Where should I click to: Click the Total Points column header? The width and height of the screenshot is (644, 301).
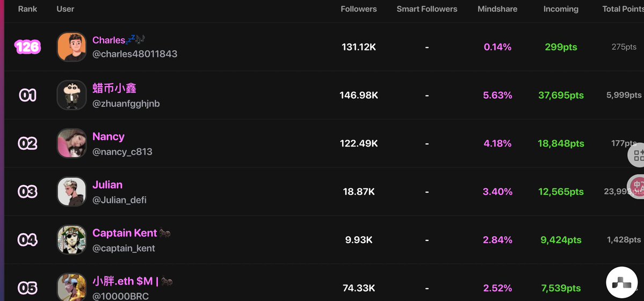click(623, 9)
